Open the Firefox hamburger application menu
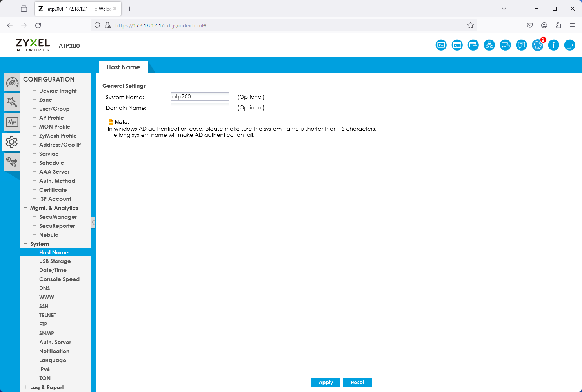Image resolution: width=582 pixels, height=392 pixels. coord(572,25)
